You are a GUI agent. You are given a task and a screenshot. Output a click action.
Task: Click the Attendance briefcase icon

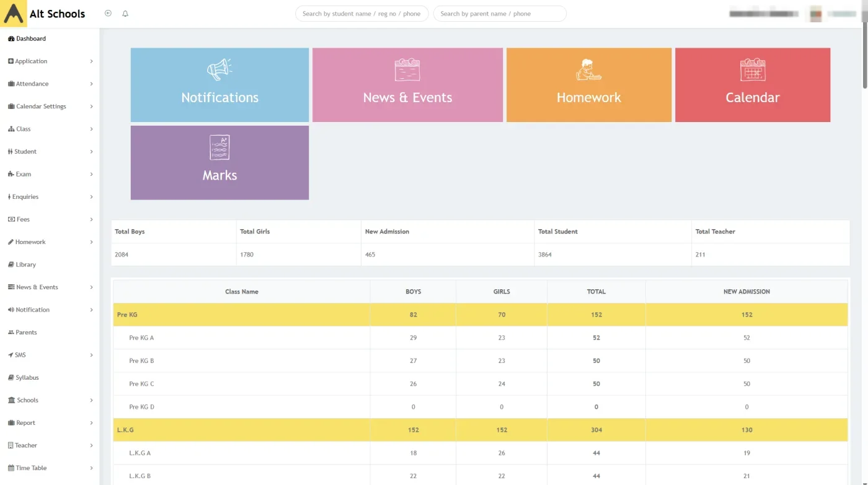point(11,84)
